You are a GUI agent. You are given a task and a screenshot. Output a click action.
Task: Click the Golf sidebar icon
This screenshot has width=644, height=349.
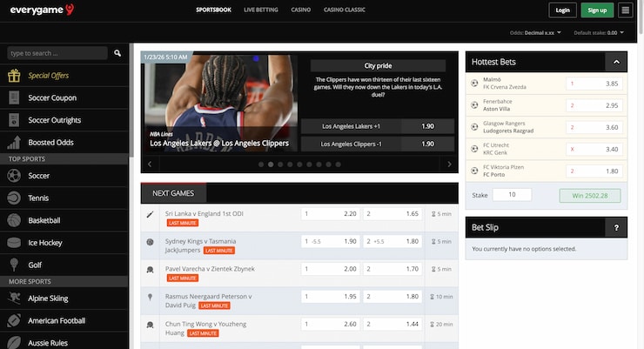pyautogui.click(x=14, y=265)
